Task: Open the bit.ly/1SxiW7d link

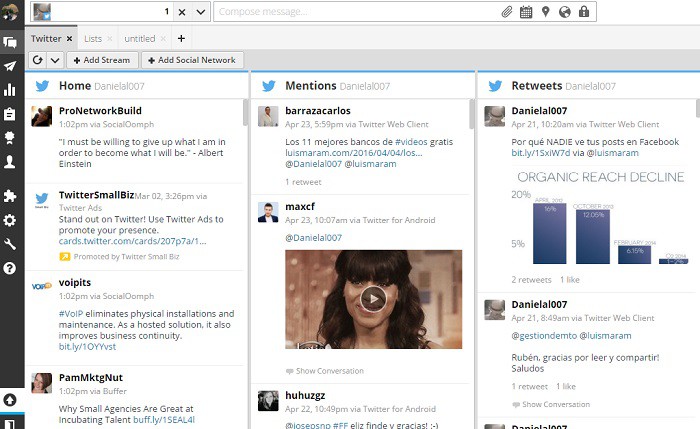Action: click(541, 153)
